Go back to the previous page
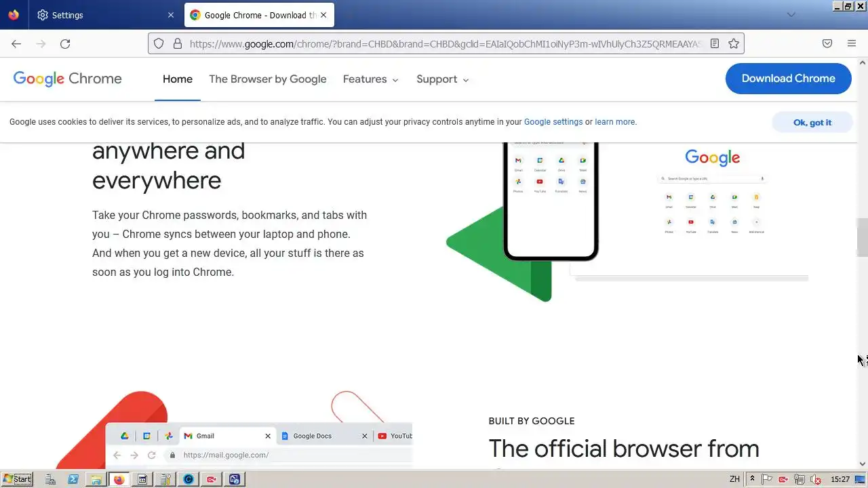This screenshot has width=868, height=488. click(x=16, y=43)
